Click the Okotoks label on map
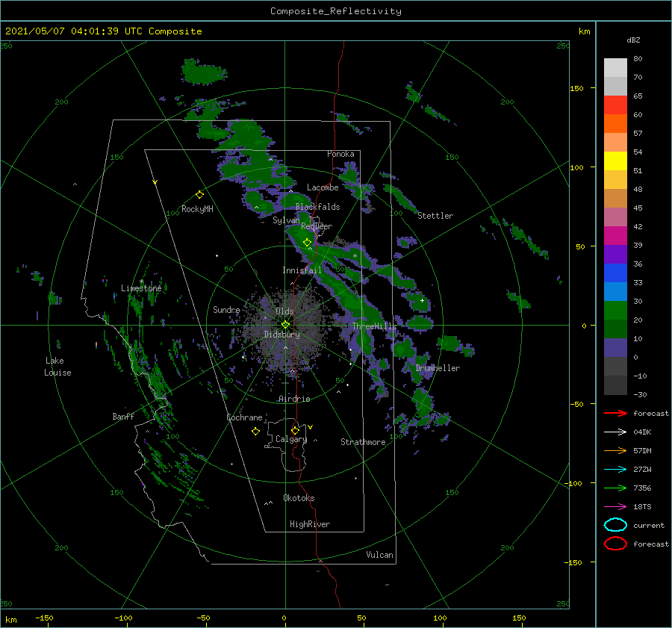Viewport: 672px width, 628px height. point(299,498)
